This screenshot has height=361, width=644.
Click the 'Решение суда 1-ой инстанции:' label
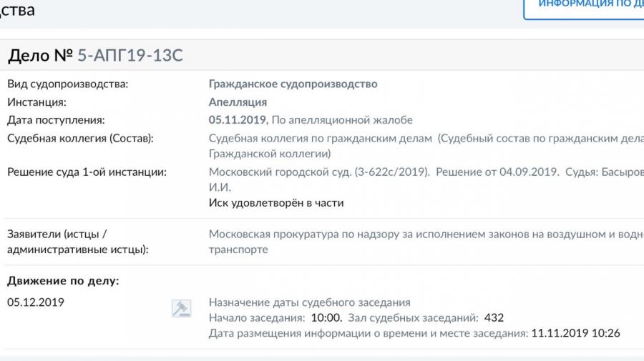point(87,172)
